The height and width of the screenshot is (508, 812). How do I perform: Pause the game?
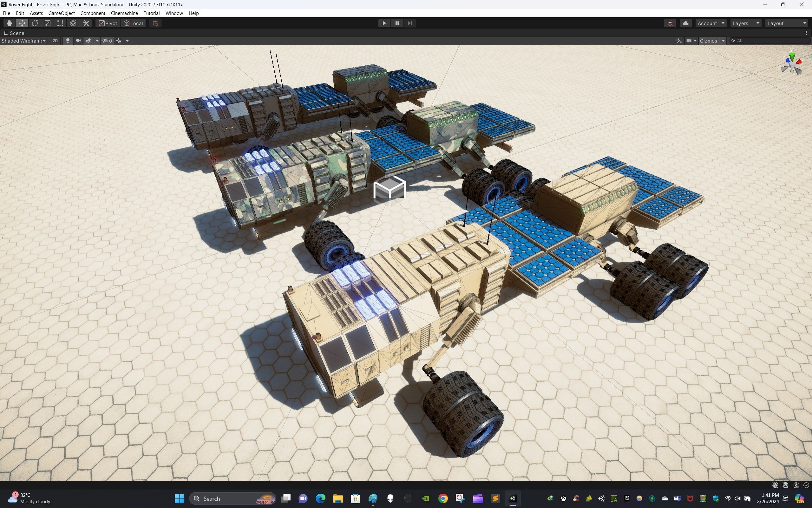click(397, 23)
